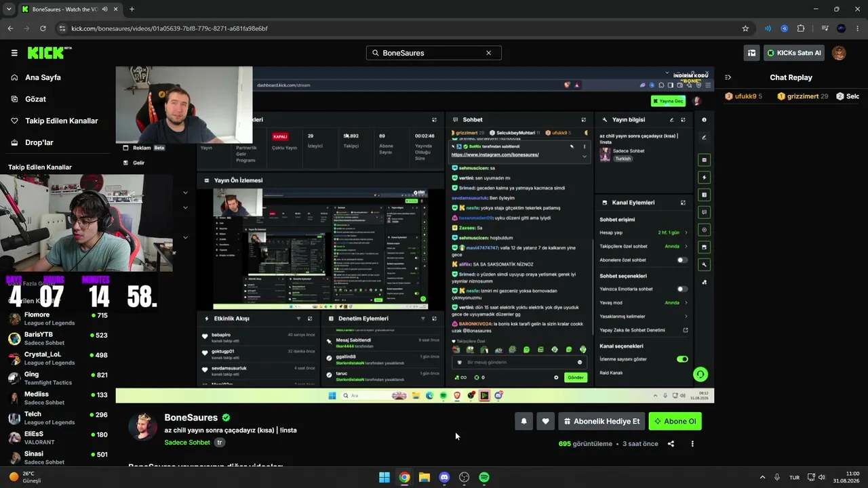Open the Kick sidebar hamburger menu
Viewport: 868px width, 488px height.
(14, 53)
